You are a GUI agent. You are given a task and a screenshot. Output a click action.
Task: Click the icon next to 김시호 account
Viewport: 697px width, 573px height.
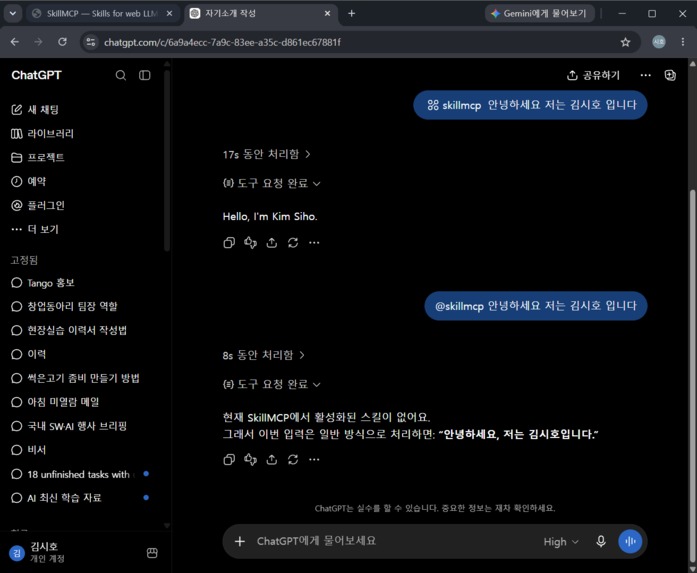[x=152, y=553]
